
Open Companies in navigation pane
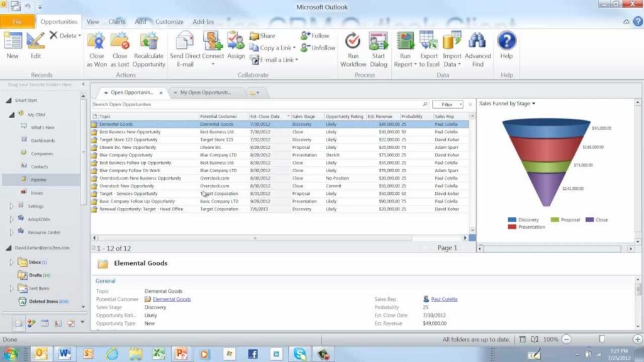tap(42, 153)
